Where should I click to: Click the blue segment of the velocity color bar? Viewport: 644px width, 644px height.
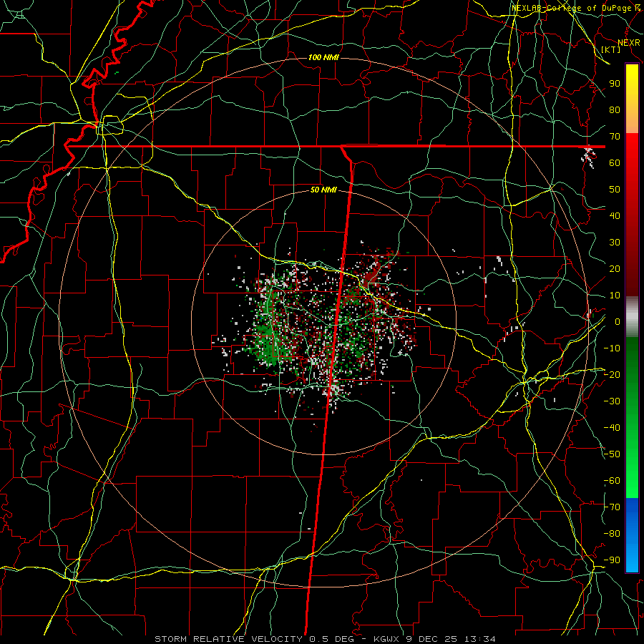[632, 535]
